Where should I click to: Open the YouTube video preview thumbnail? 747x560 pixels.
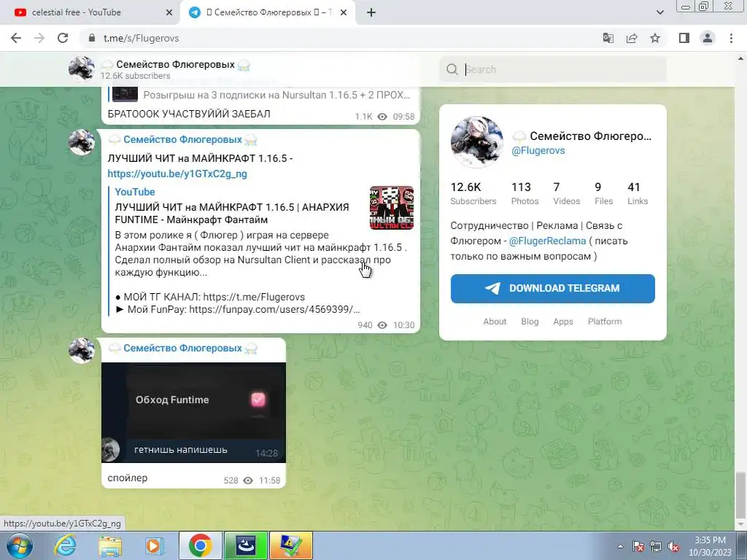point(392,208)
